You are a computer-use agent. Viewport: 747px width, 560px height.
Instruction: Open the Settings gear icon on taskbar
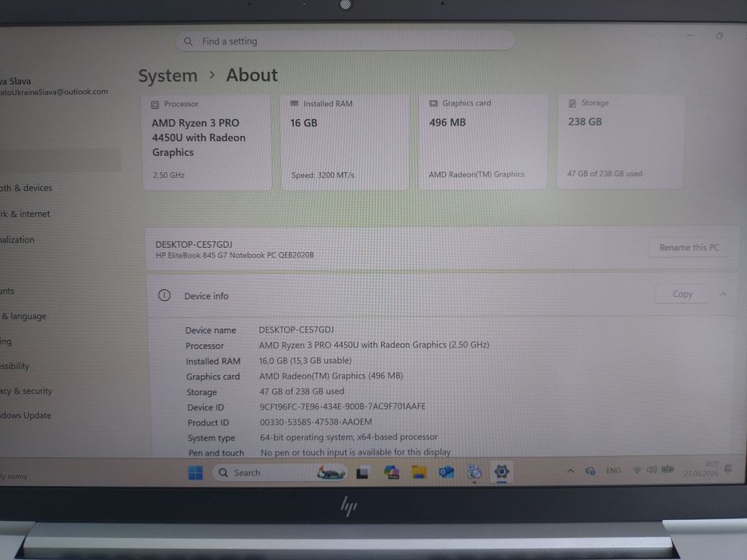click(501, 472)
